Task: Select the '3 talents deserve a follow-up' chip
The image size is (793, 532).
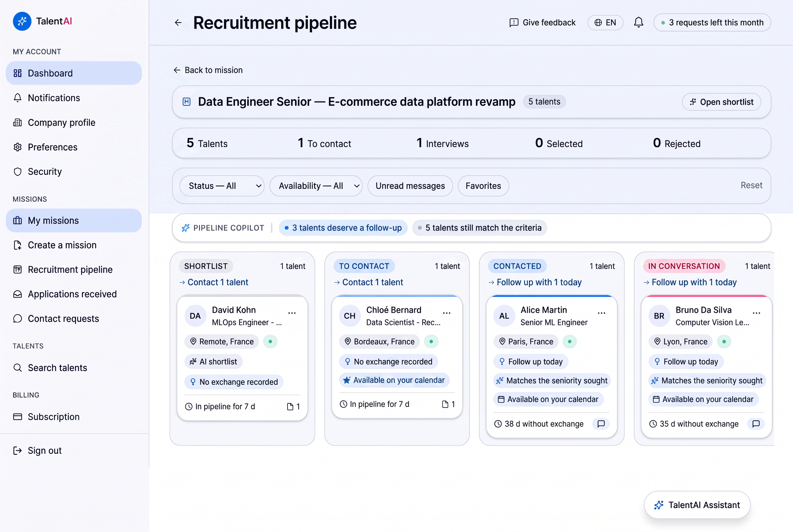Action: (x=343, y=228)
